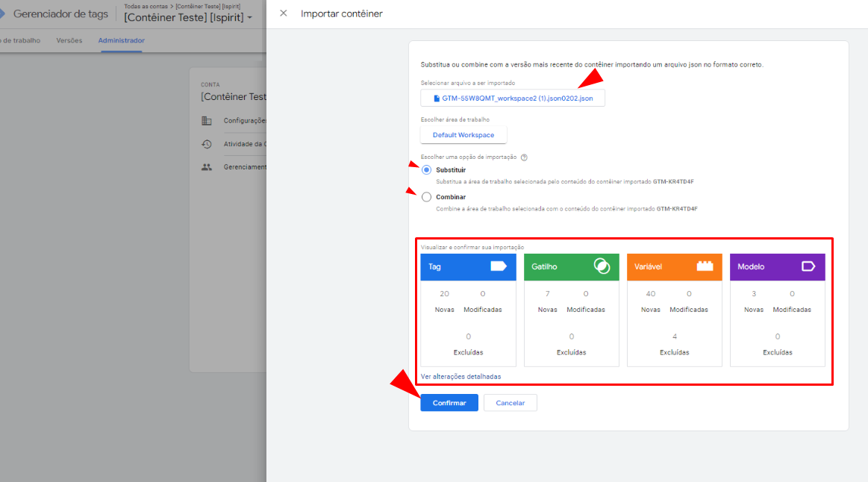This screenshot has height=482, width=868.
Task: Choose the Default Workspace button
Action: [463, 135]
